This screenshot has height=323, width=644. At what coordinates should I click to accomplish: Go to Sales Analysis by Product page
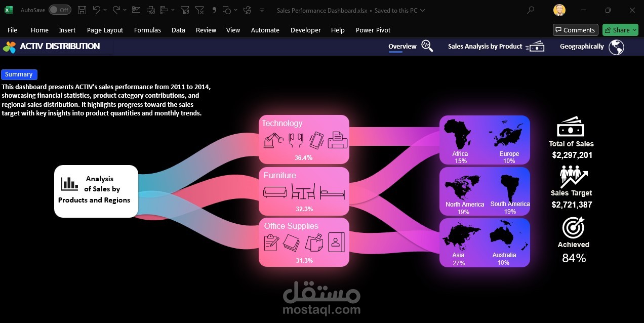click(x=485, y=46)
